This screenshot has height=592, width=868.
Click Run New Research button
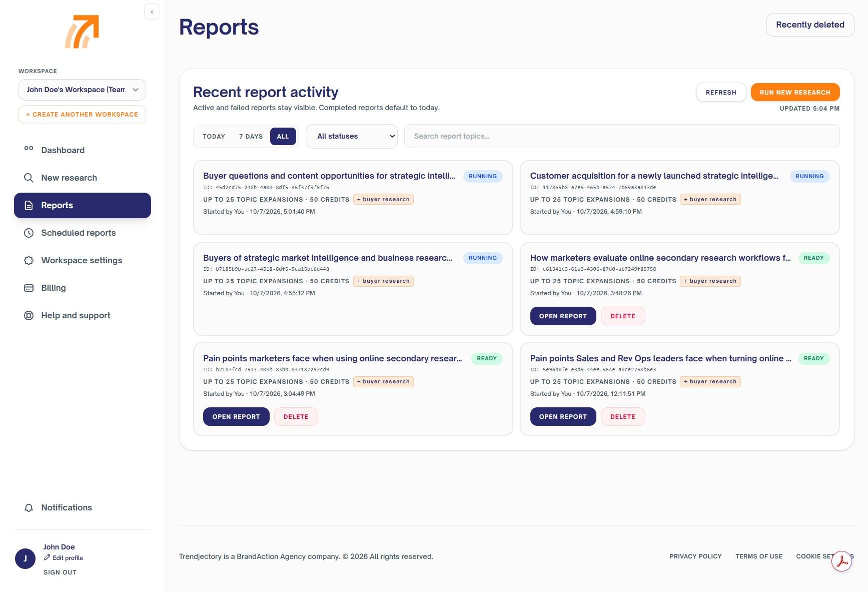[795, 92]
